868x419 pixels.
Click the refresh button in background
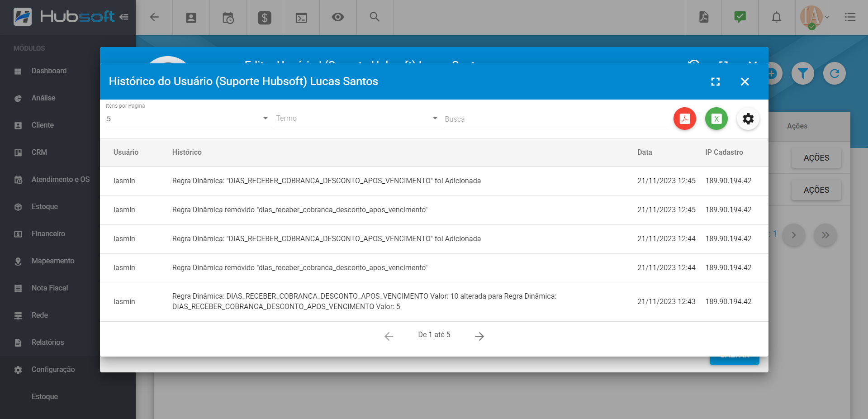(x=835, y=73)
